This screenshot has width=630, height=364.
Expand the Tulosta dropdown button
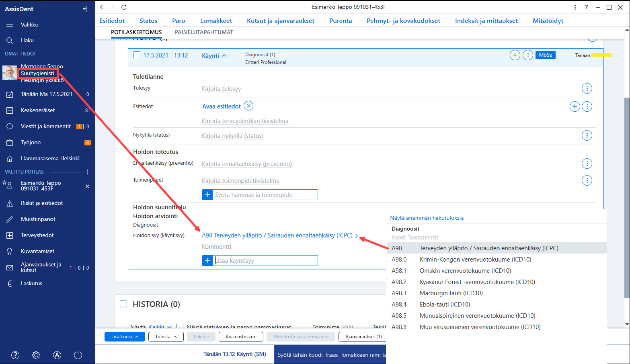[166, 337]
